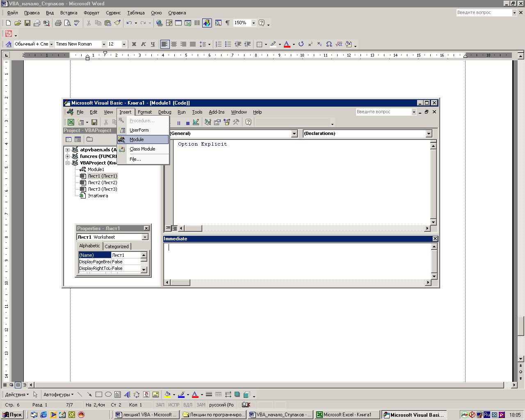
Task: Apply superscript with the x² icon
Action: pos(310,44)
